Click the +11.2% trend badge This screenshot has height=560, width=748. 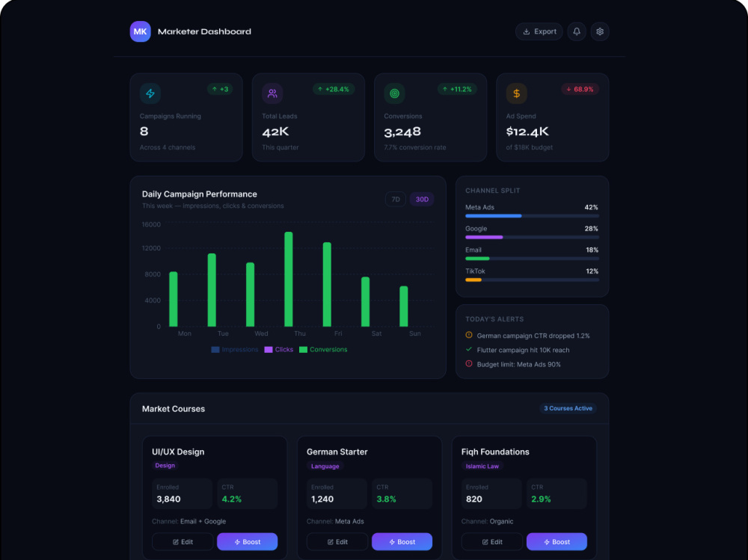(457, 89)
